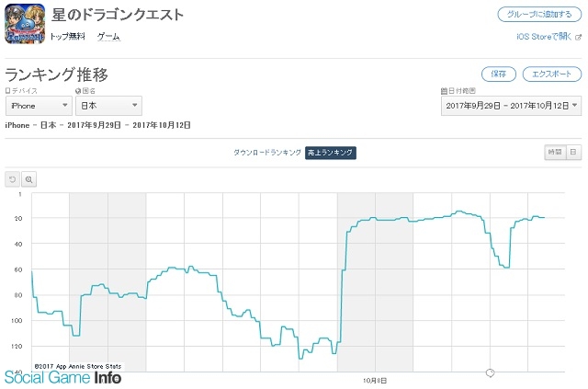Click the circular marker on chart axis
The height and width of the screenshot is (389, 588).
pyautogui.click(x=490, y=372)
